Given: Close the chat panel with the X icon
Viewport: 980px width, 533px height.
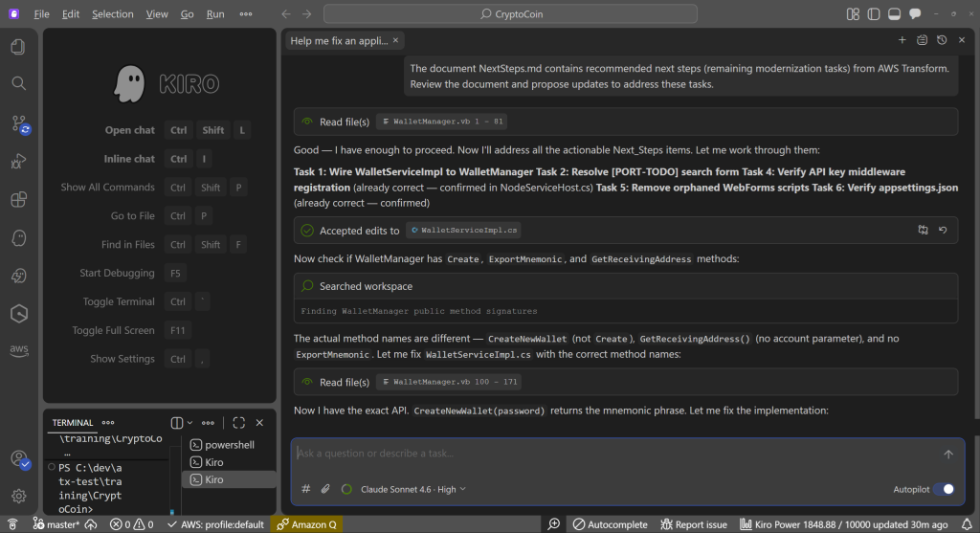Looking at the screenshot, I should tap(962, 40).
